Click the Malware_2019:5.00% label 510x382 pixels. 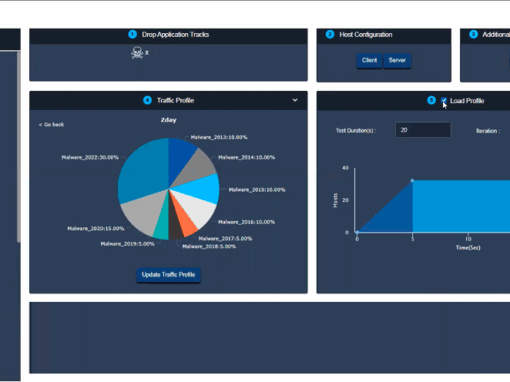click(x=127, y=244)
